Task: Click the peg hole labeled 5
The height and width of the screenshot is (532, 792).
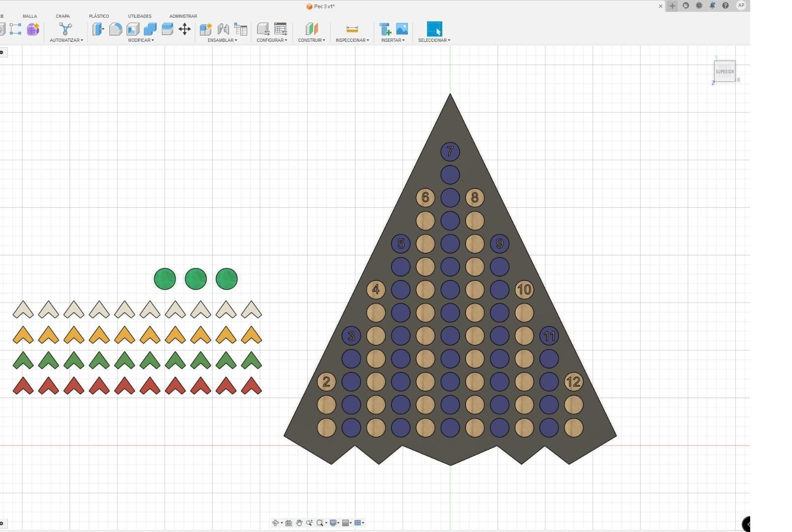Action: point(401,244)
